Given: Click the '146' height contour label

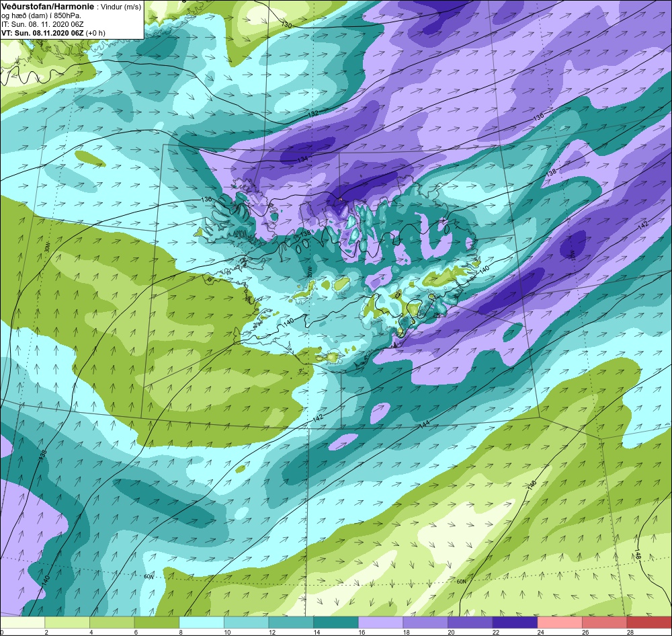Looking at the screenshot, I should [x=532, y=485].
